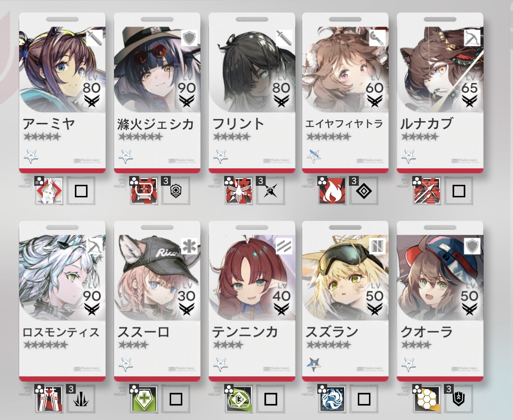Click the honeycomb skill icon under クオーラ
The image size is (513, 420).
(427, 399)
